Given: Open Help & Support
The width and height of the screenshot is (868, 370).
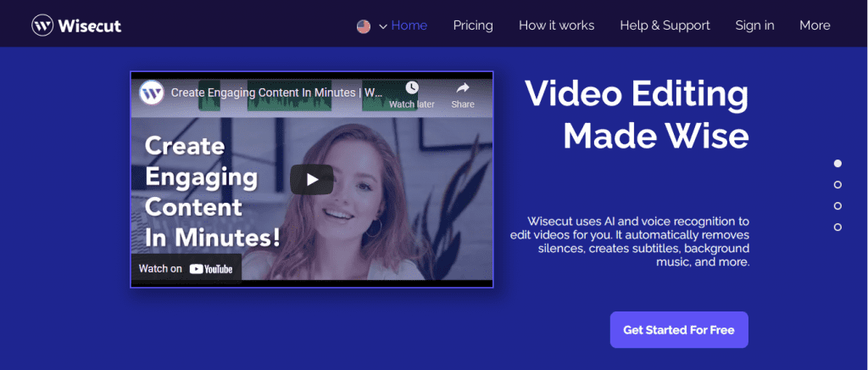Looking at the screenshot, I should tap(665, 25).
